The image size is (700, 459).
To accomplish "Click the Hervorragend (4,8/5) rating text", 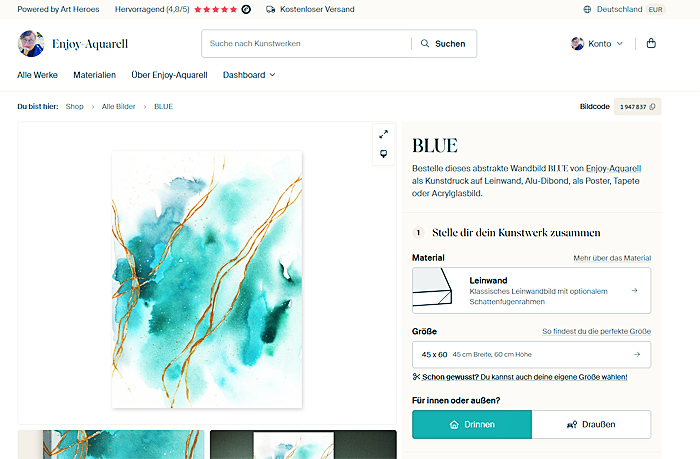I will pos(152,9).
